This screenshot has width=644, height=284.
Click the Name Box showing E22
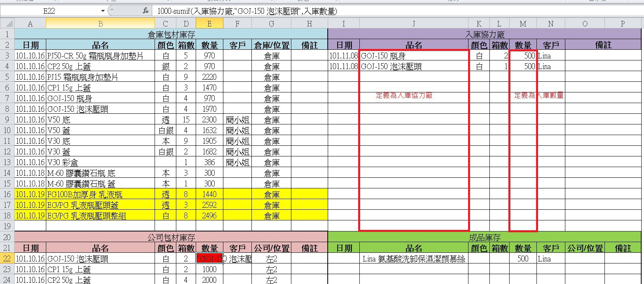pyautogui.click(x=49, y=11)
